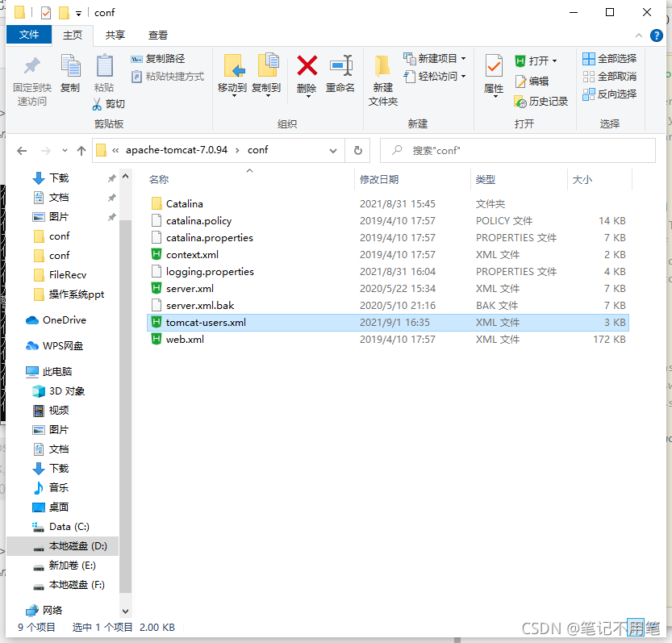Viewport: 672px width, 643px height.
Task: Click Paste shortcut in the ribbon
Action: pos(168,77)
